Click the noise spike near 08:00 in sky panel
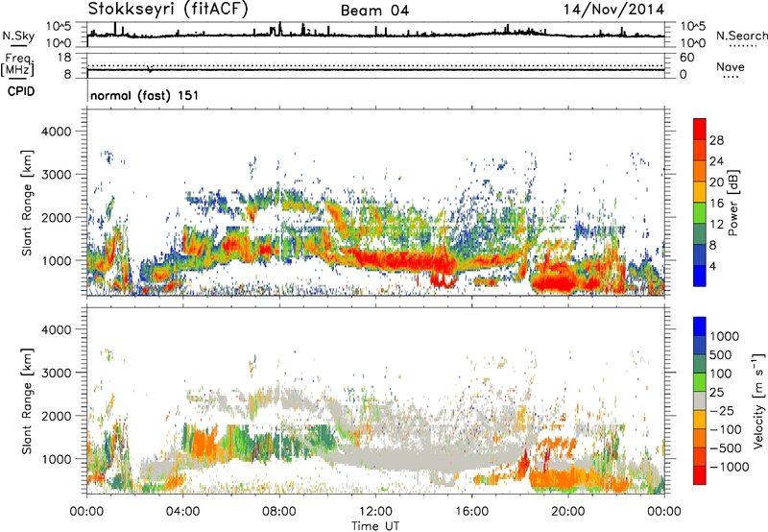 (x=279, y=29)
